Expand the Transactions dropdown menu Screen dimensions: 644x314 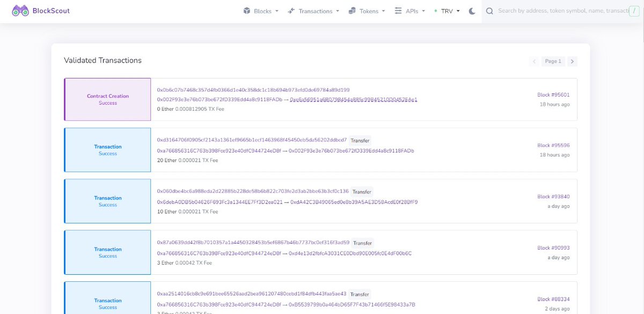(313, 11)
